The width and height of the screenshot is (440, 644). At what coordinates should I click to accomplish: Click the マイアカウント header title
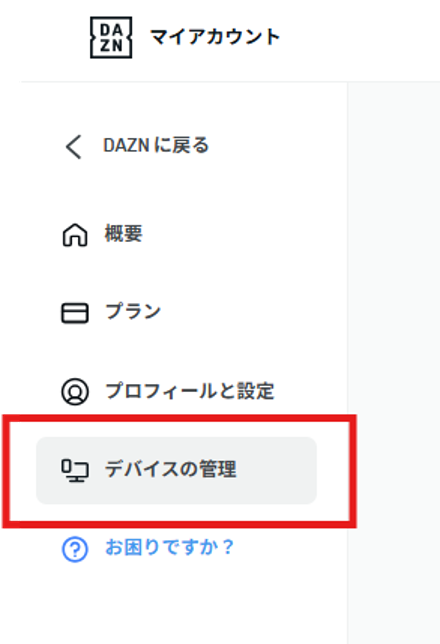[x=215, y=37]
